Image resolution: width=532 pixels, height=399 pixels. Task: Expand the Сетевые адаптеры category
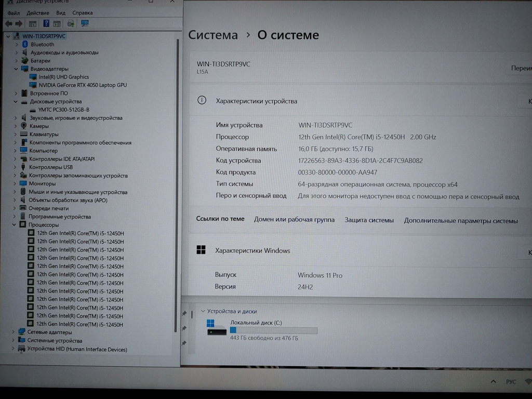coord(14,332)
